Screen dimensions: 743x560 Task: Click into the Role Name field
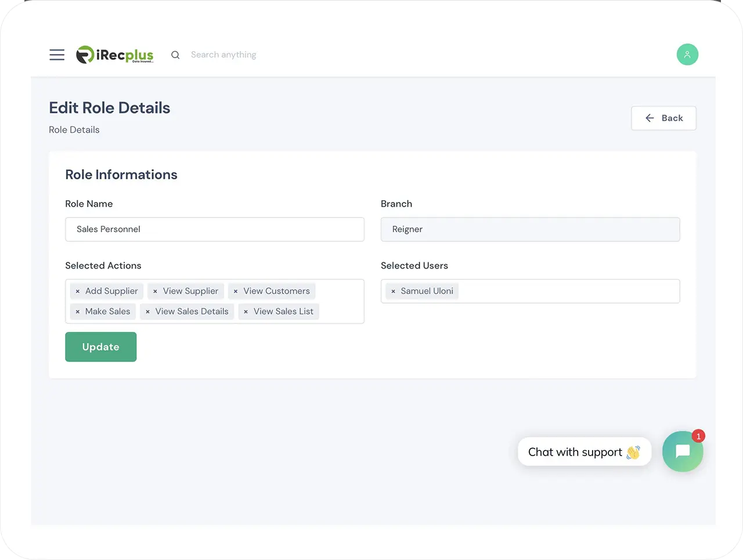(x=215, y=229)
